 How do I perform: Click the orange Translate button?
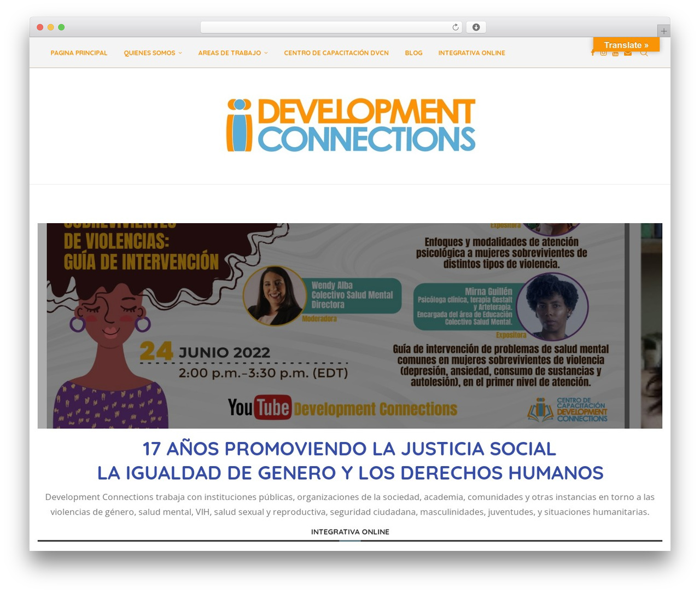click(626, 45)
